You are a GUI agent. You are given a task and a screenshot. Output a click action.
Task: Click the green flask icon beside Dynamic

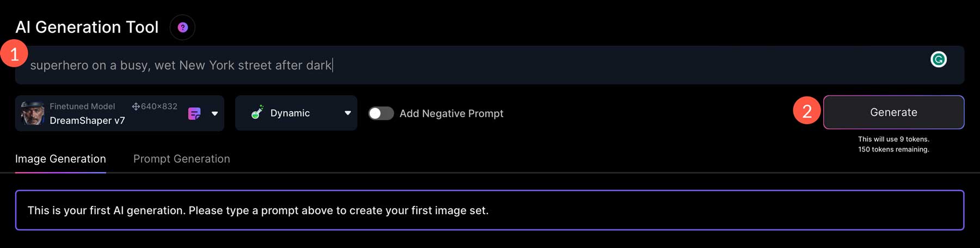pyautogui.click(x=257, y=113)
